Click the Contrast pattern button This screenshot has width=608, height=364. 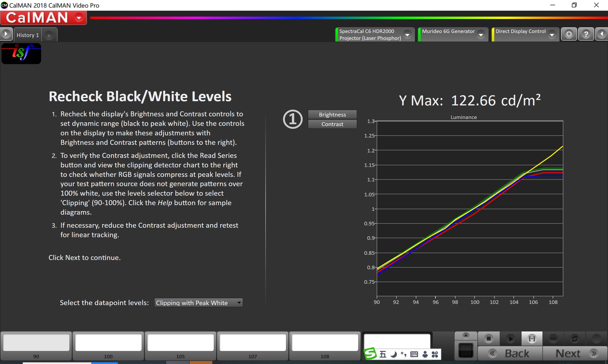click(332, 124)
